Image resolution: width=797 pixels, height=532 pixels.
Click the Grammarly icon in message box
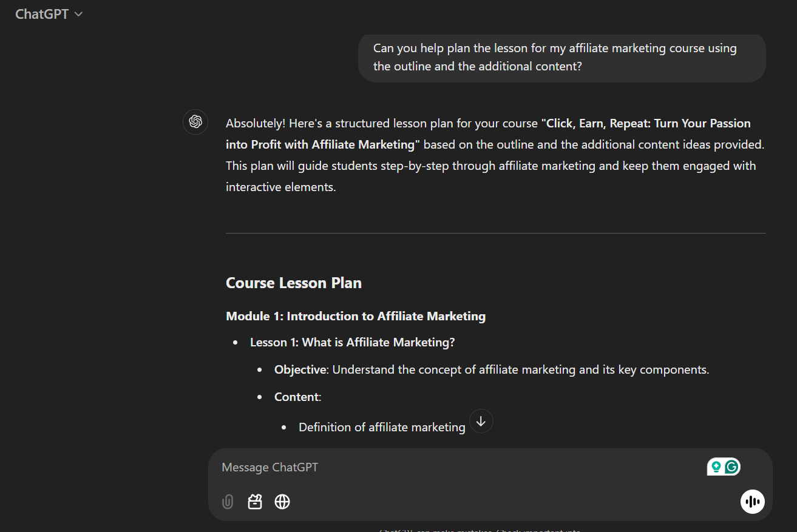(732, 466)
